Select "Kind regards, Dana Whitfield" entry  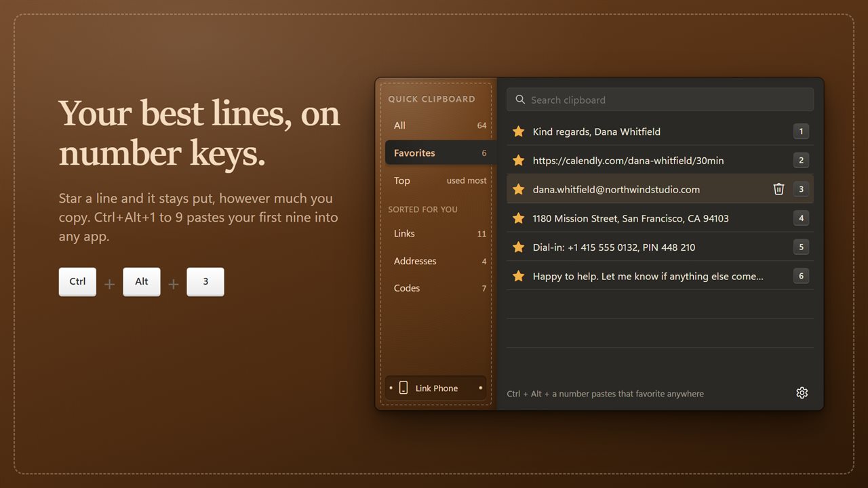click(660, 131)
